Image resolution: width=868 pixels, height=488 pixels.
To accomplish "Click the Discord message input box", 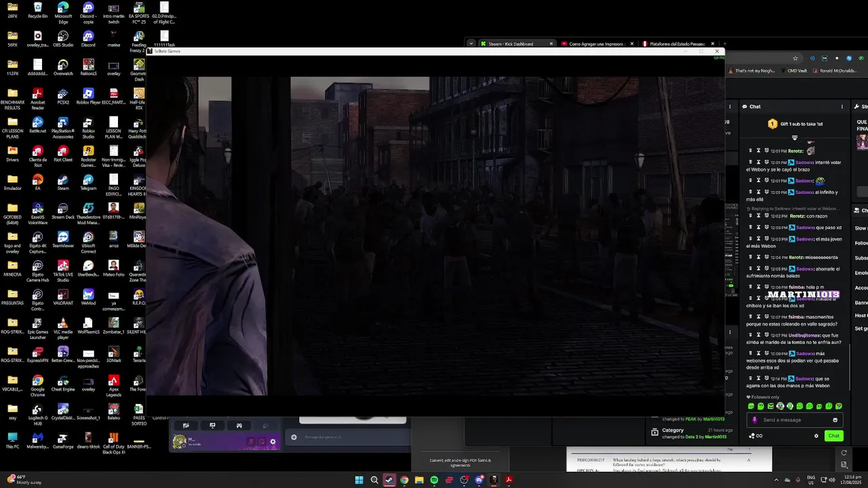I will [349, 437].
